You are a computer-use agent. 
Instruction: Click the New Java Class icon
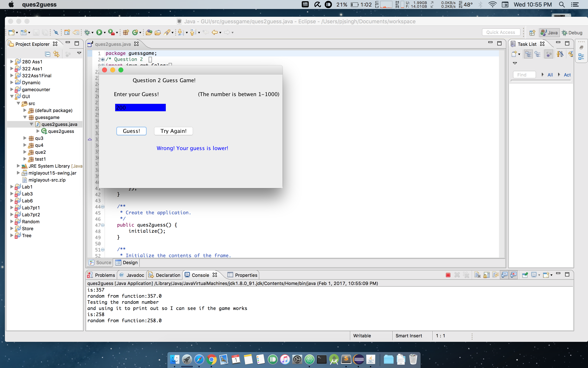click(135, 32)
